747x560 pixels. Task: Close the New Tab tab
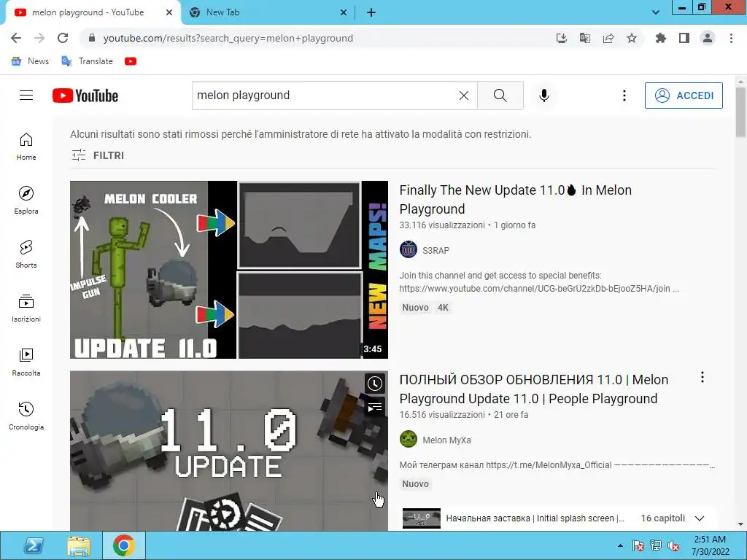(x=344, y=12)
